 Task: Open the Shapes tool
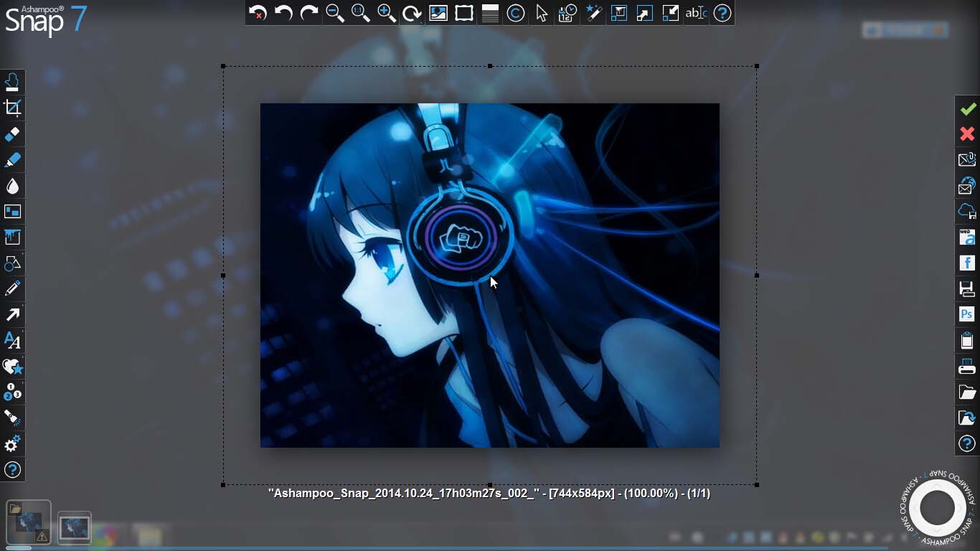[12, 263]
